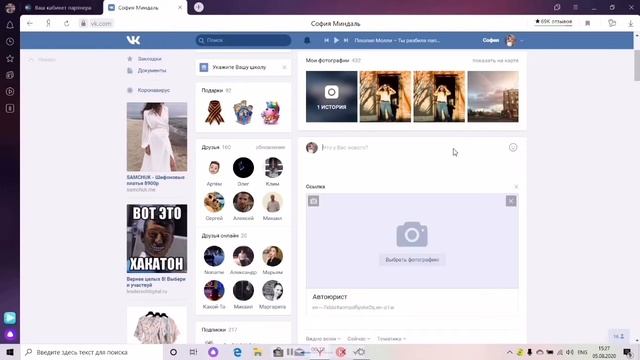The width and height of the screenshot is (640, 360).
Task: Open VK notifications bell in header
Action: tap(307, 40)
